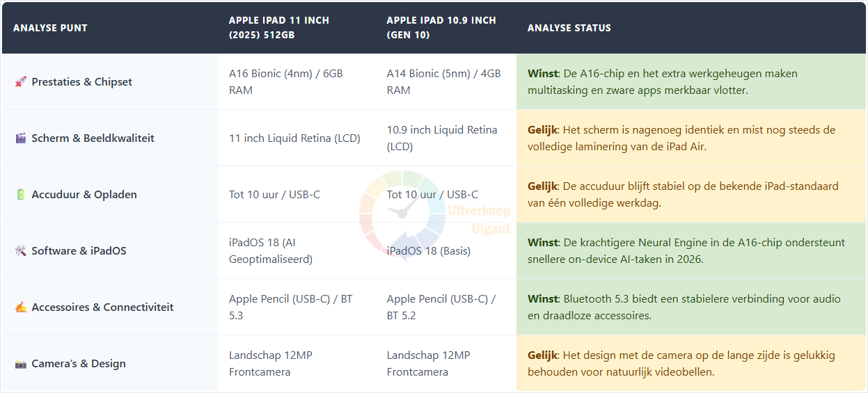Viewport: 868px width, 393px height.
Task: Click the rocket icon beside Prestaties & Chipset
Action: tap(20, 82)
